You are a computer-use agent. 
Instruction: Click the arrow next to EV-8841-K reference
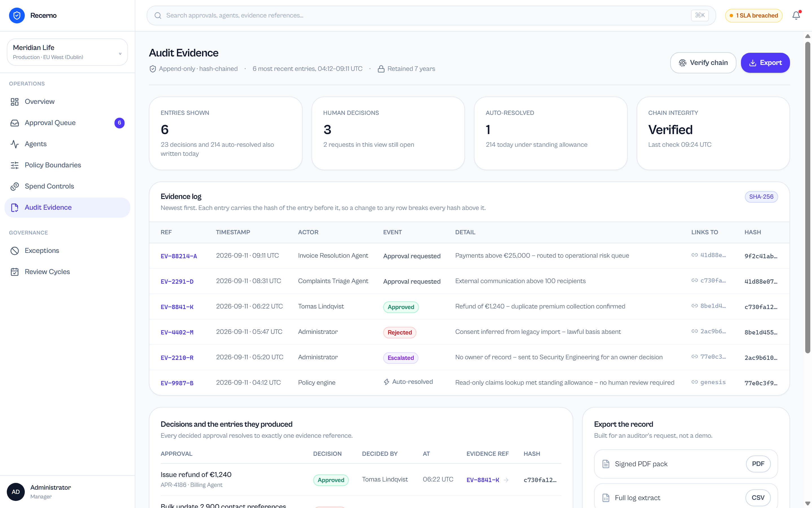coord(506,480)
